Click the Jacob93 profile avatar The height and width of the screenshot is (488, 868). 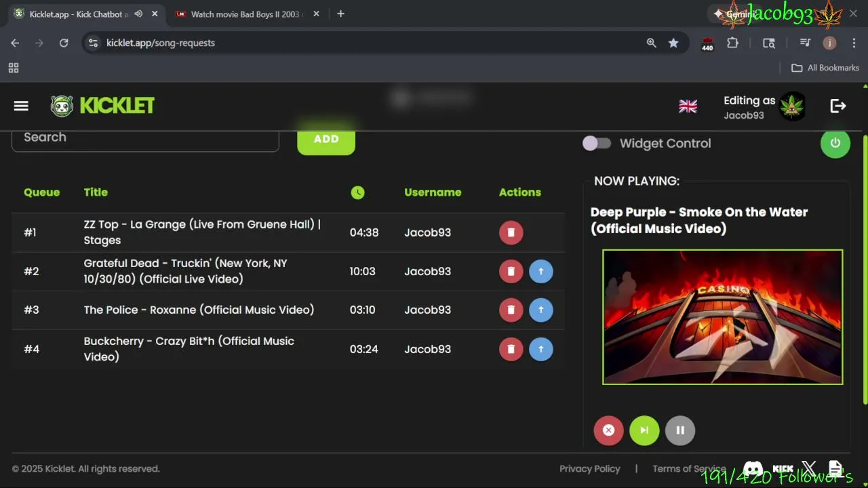point(792,106)
